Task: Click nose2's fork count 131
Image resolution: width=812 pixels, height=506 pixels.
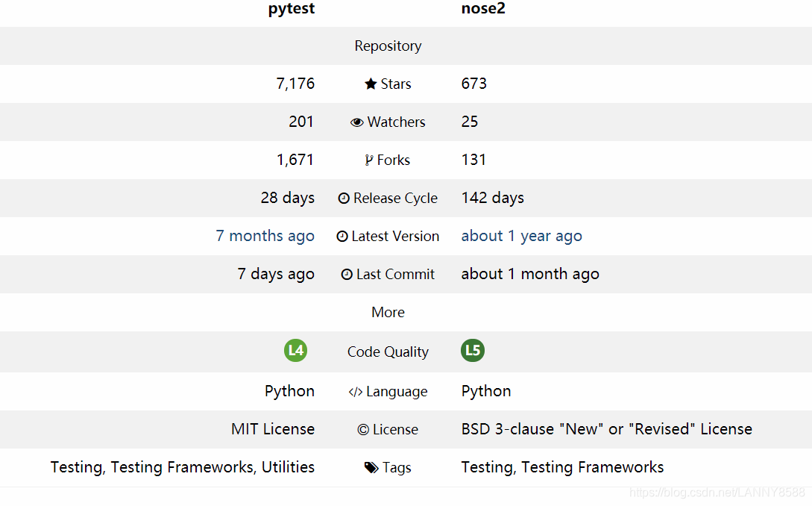Action: [473, 160]
